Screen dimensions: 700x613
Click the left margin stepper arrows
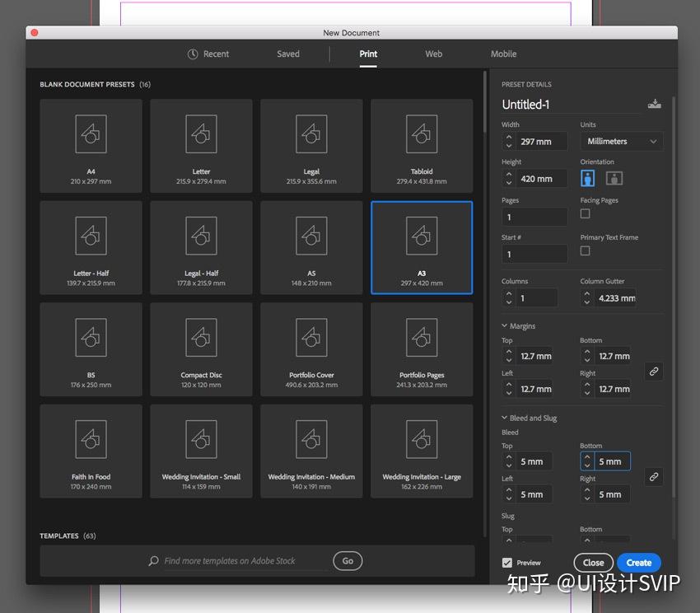pyautogui.click(x=509, y=389)
